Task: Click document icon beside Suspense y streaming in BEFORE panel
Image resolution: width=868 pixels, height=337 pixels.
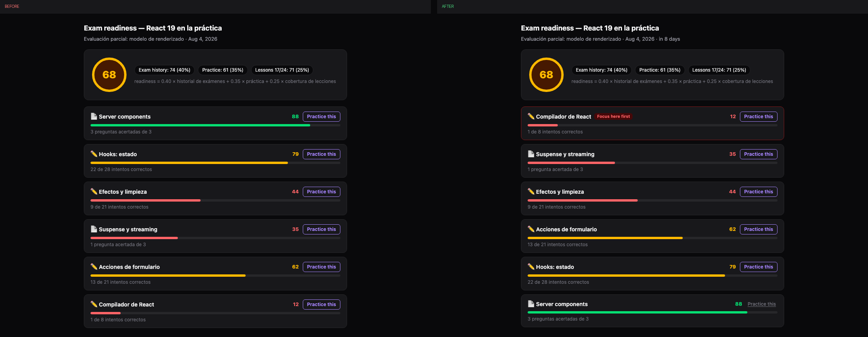Action: click(x=94, y=229)
